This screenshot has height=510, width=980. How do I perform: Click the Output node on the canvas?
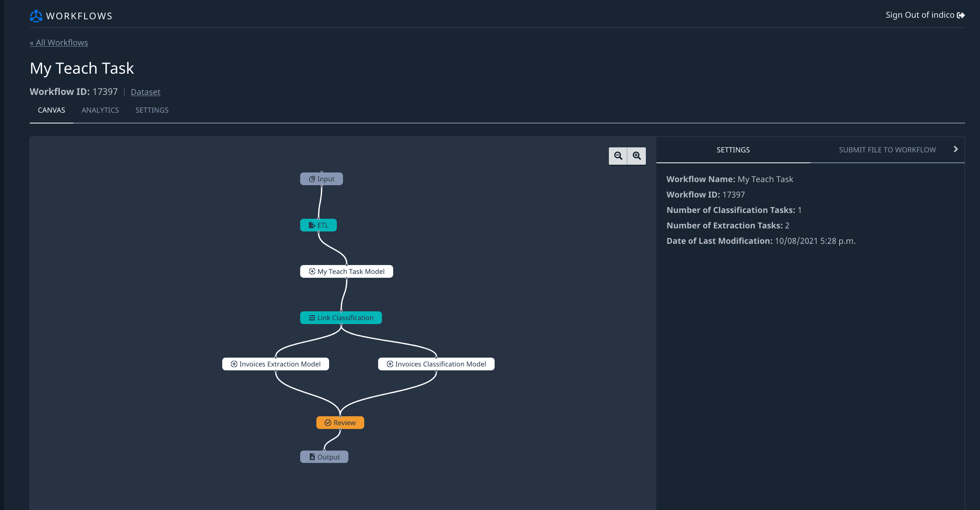click(324, 457)
